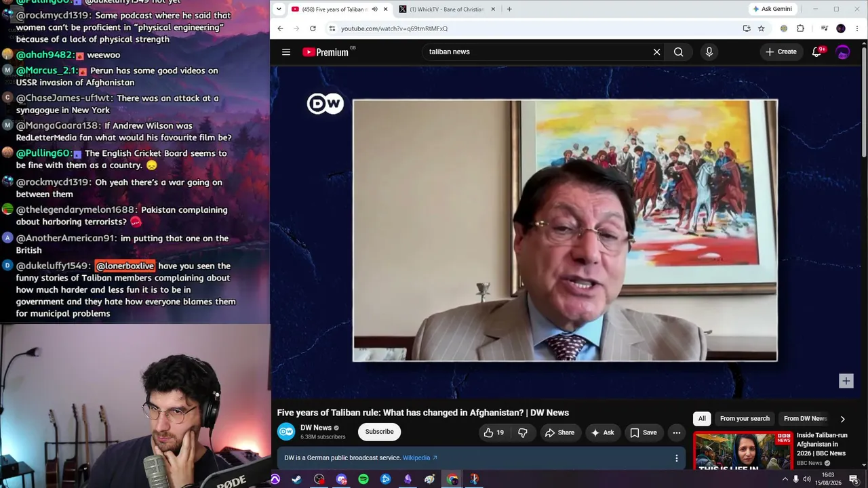This screenshot has height=488, width=868.
Task: Switch to the WhickTV X tab
Action: tap(447, 9)
